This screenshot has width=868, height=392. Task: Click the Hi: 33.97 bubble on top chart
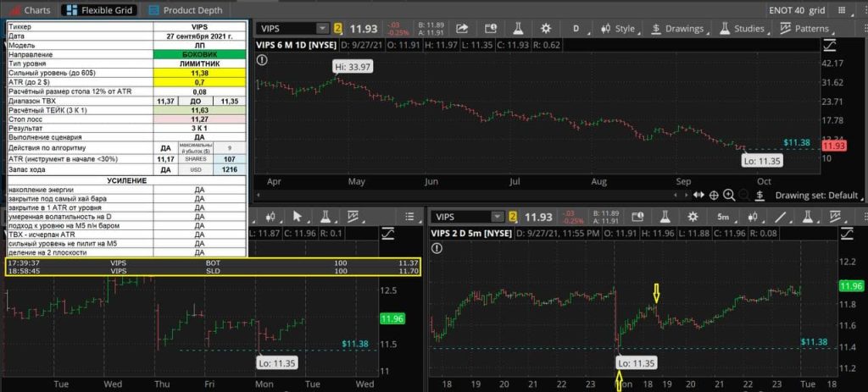click(353, 67)
